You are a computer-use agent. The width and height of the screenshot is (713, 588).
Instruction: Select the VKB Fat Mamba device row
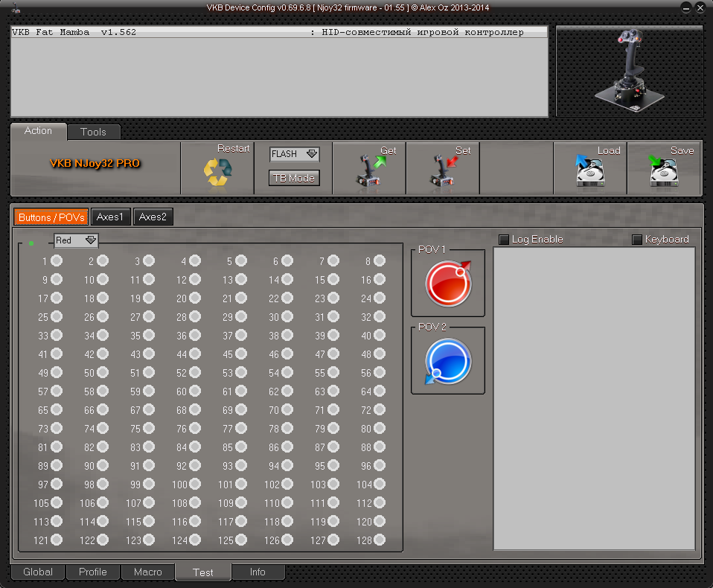[279, 32]
